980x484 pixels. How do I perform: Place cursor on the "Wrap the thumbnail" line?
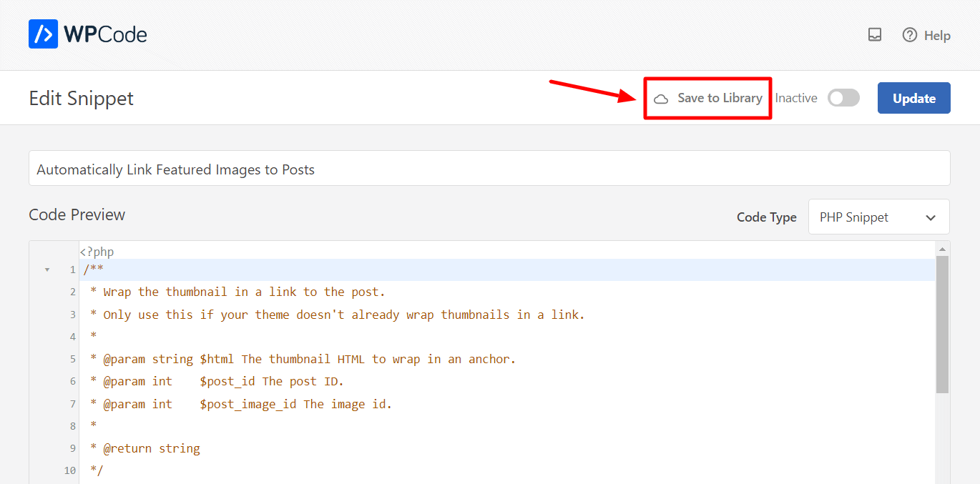pyautogui.click(x=243, y=292)
